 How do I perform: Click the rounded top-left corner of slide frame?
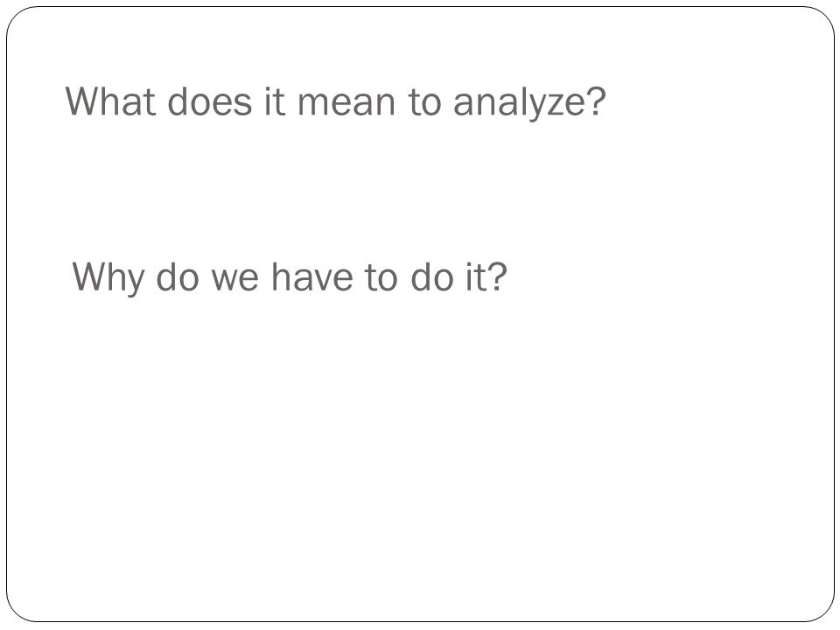point(17,17)
